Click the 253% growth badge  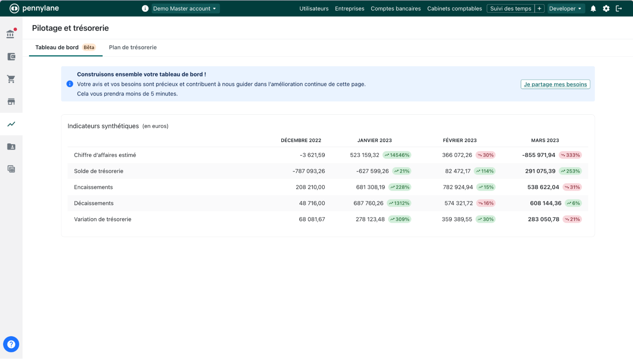(570, 171)
